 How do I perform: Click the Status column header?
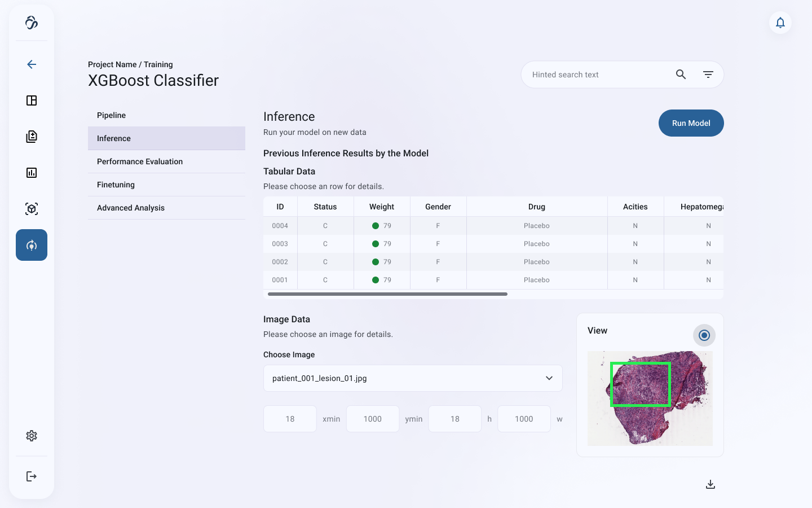325,207
